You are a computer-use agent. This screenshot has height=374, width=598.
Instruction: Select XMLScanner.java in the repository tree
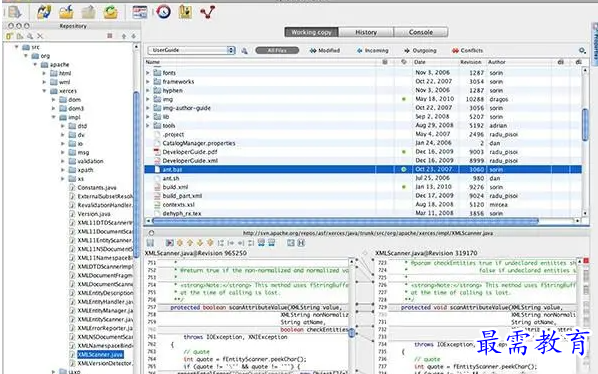point(100,355)
